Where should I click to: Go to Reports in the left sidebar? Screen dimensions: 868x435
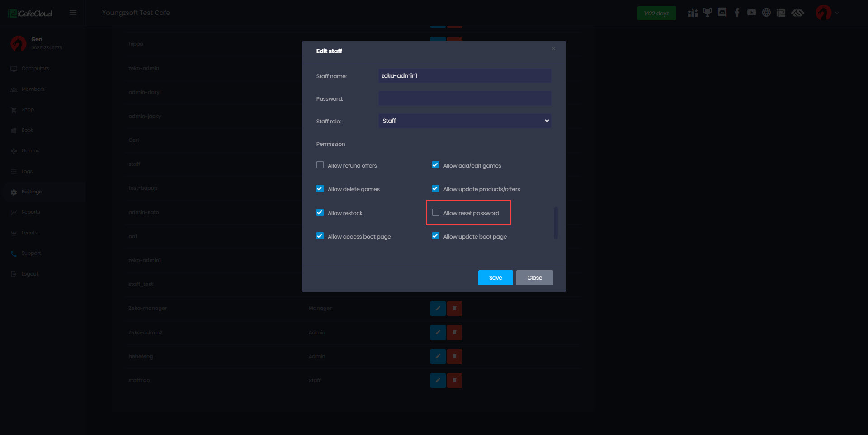pos(31,212)
